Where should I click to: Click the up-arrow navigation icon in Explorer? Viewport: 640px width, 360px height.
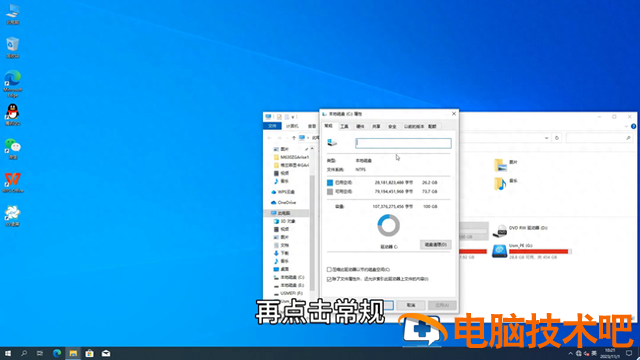tap(293, 138)
